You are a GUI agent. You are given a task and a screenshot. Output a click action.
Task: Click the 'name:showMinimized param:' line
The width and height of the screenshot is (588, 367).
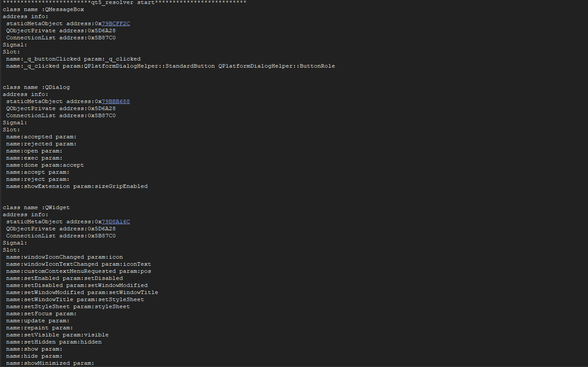50,363
